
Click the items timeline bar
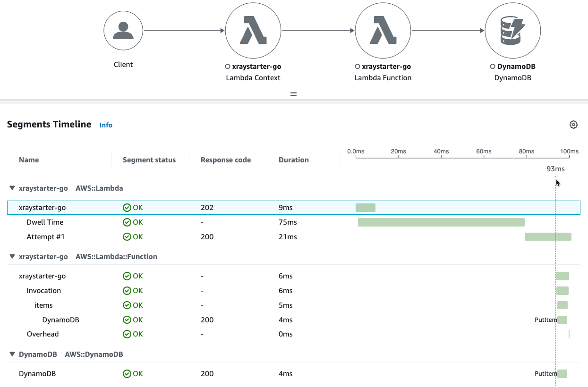562,305
